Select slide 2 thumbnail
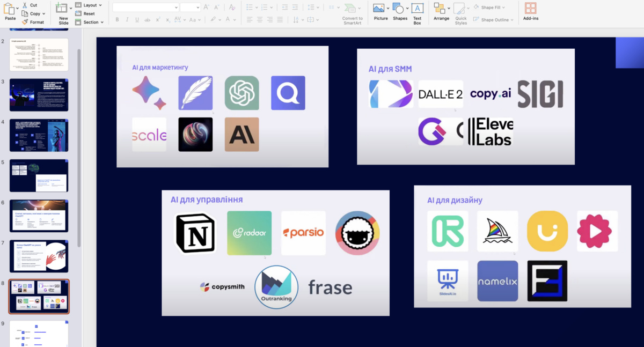The width and height of the screenshot is (644, 347). (39, 54)
